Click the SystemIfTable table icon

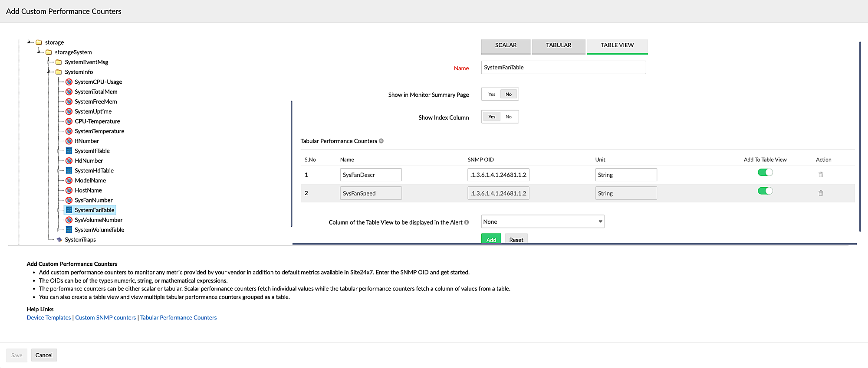(x=69, y=151)
